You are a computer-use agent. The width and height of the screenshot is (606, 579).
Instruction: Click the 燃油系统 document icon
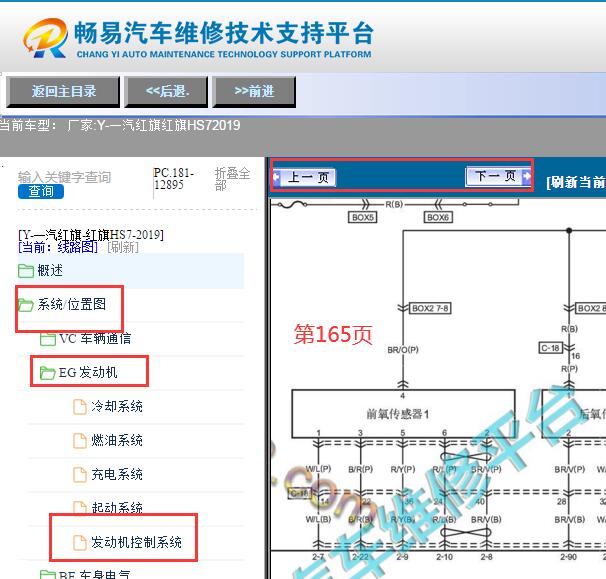pyautogui.click(x=80, y=441)
